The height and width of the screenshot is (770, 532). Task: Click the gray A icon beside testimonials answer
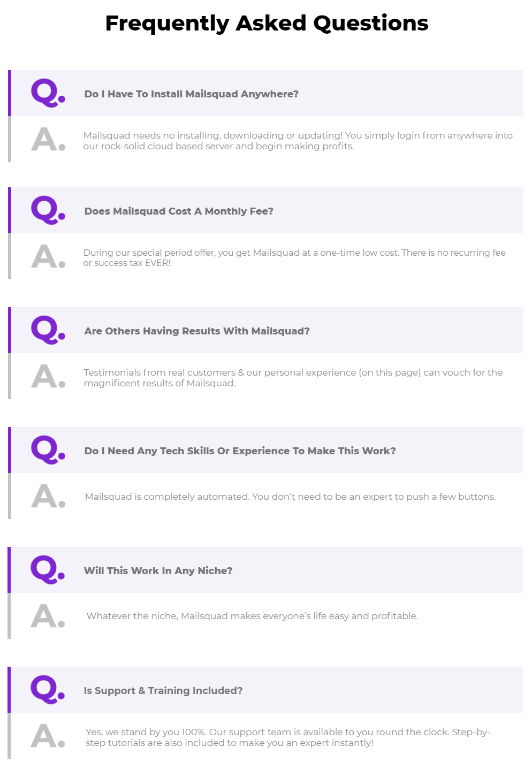pyautogui.click(x=48, y=377)
